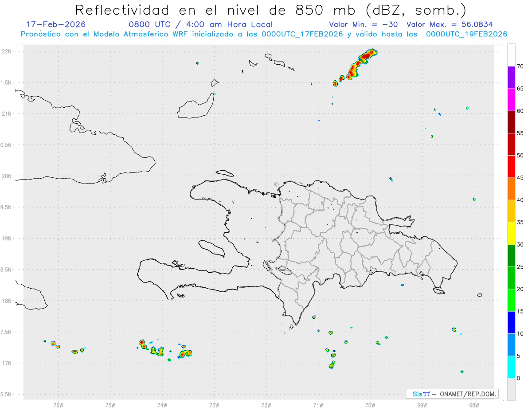Pick the dark green 25-30 dBZ swatch

(x=511, y=255)
